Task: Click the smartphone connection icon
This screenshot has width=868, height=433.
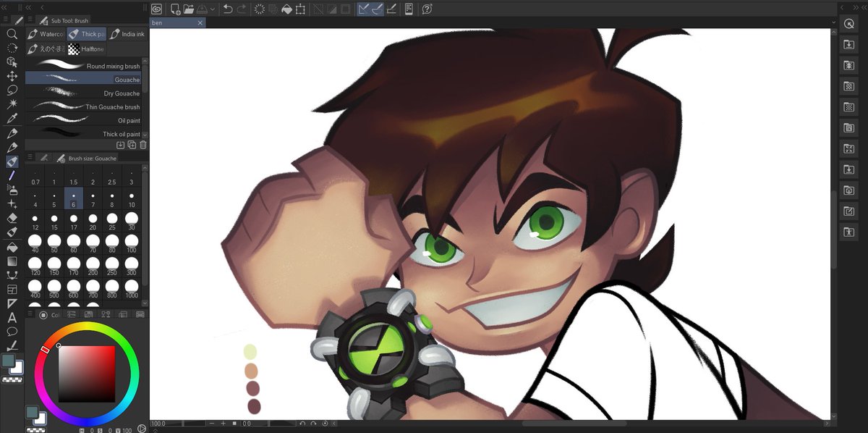Action: (409, 9)
